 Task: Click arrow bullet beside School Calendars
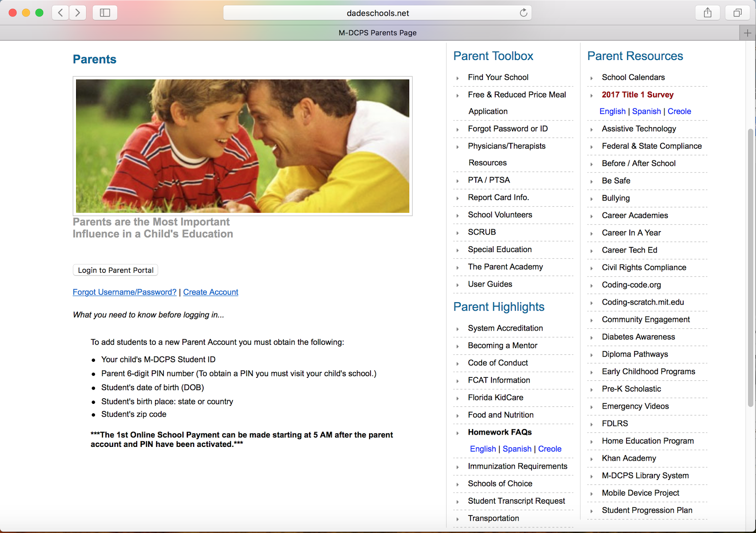591,78
